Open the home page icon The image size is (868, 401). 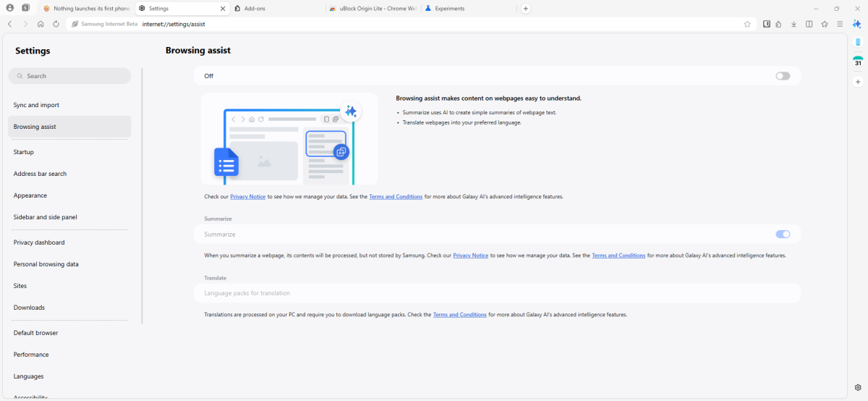click(x=41, y=24)
